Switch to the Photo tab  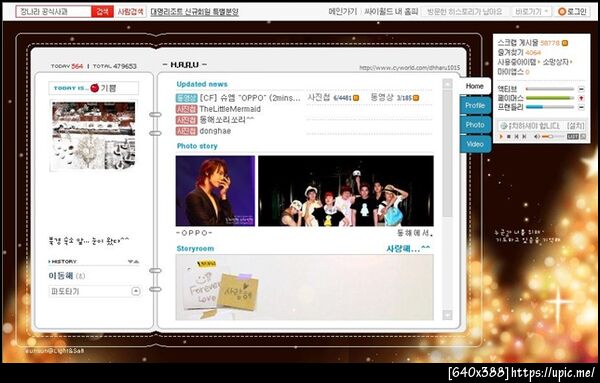[475, 125]
